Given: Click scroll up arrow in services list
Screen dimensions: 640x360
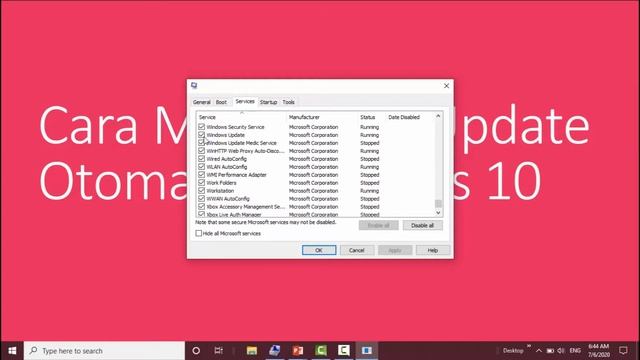Looking at the screenshot, I should (x=438, y=116).
